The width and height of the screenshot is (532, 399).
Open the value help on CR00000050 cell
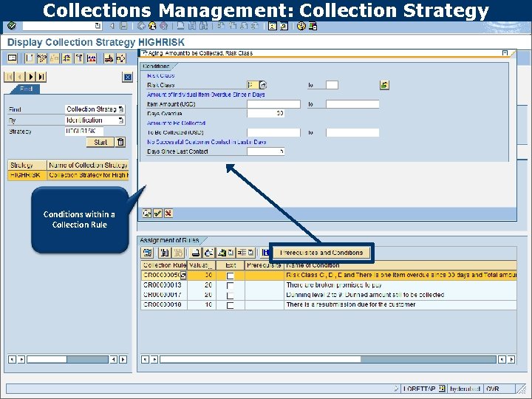pyautogui.click(x=183, y=276)
